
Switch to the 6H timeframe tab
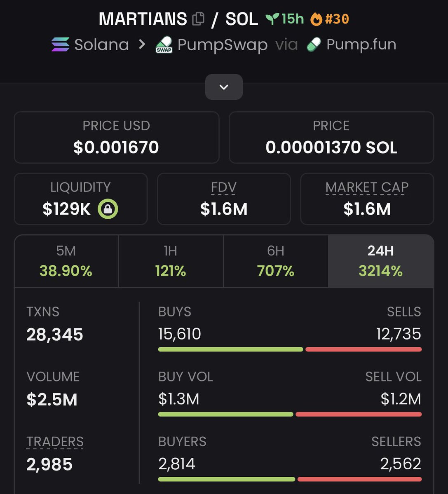pyautogui.click(x=276, y=261)
